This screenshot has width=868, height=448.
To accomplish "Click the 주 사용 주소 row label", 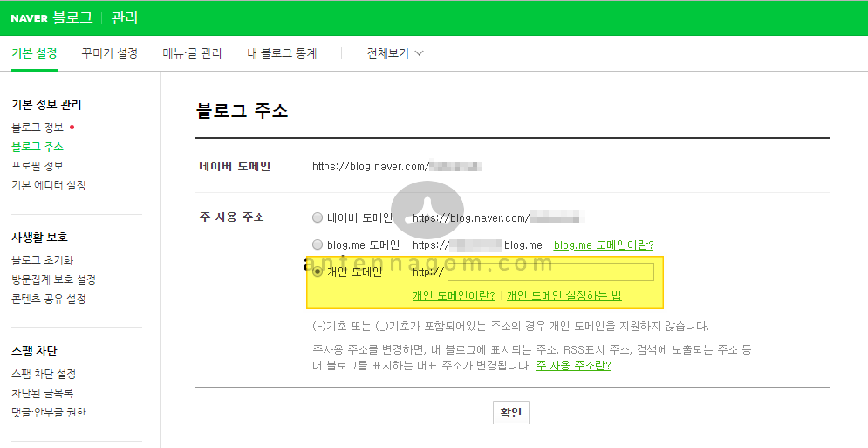I will (x=231, y=217).
